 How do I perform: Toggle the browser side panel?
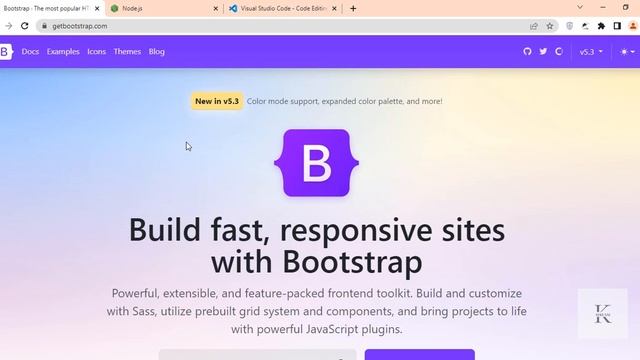pyautogui.click(x=617, y=26)
